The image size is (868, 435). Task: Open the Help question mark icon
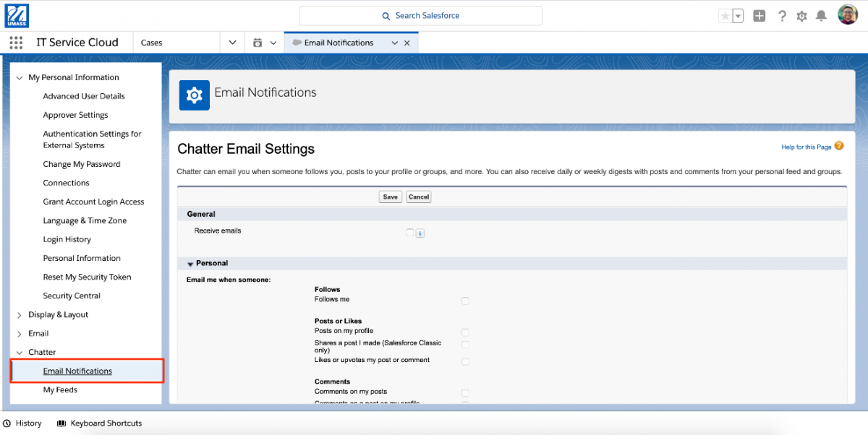(x=782, y=16)
